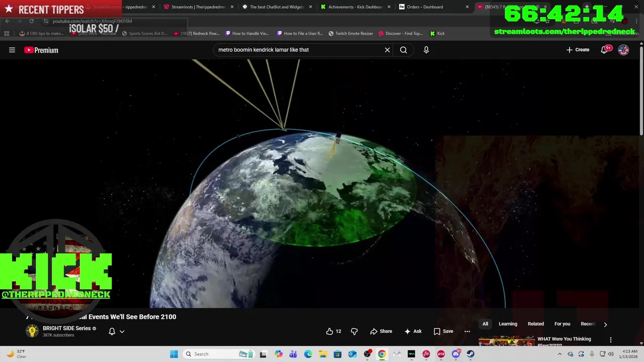The width and height of the screenshot is (644, 362).
Task: Show more filter chips with the right arrow
Action: [x=605, y=324]
